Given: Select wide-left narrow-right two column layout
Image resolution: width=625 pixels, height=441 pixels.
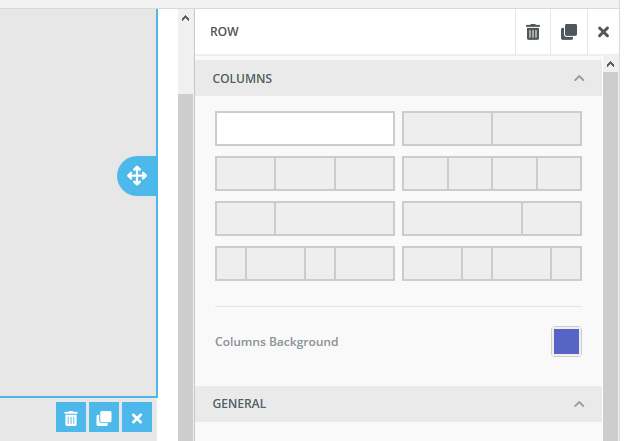Looking at the screenshot, I should 492,219.
